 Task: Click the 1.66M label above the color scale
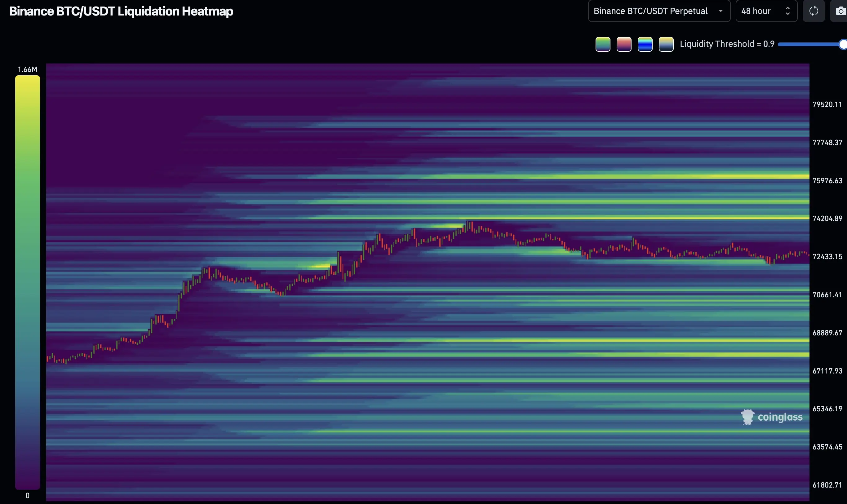tap(28, 70)
